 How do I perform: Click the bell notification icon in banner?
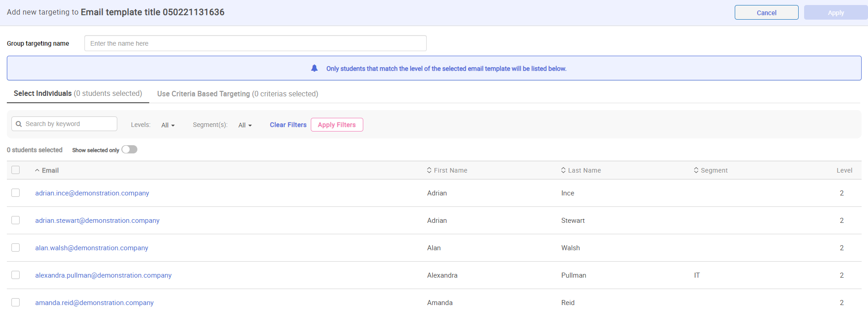pos(314,68)
